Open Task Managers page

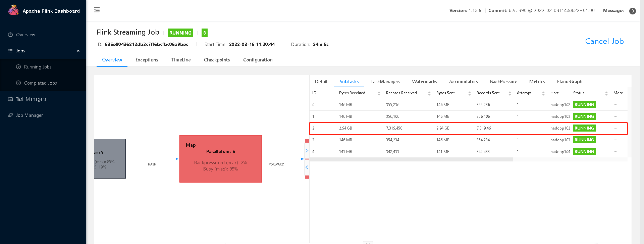point(31,99)
